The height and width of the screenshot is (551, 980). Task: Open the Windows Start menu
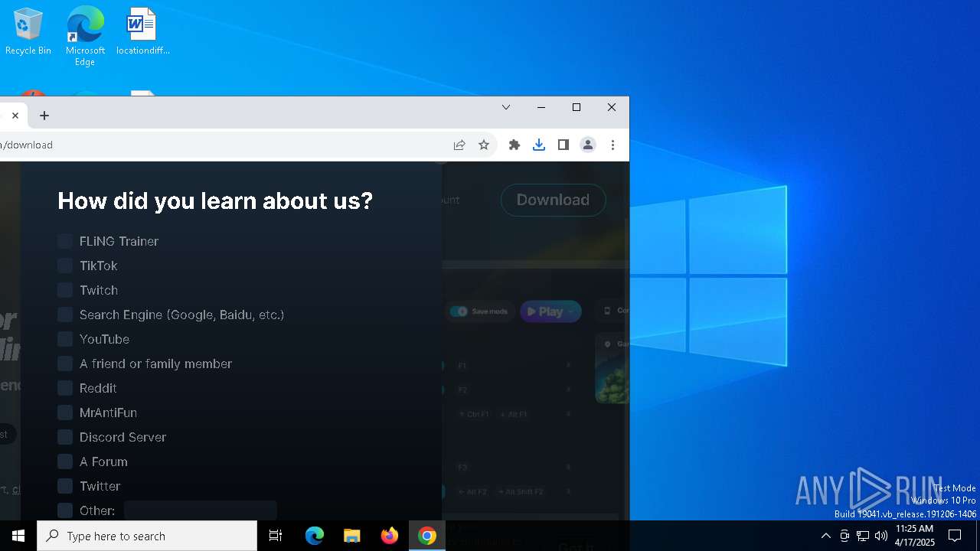point(18,536)
